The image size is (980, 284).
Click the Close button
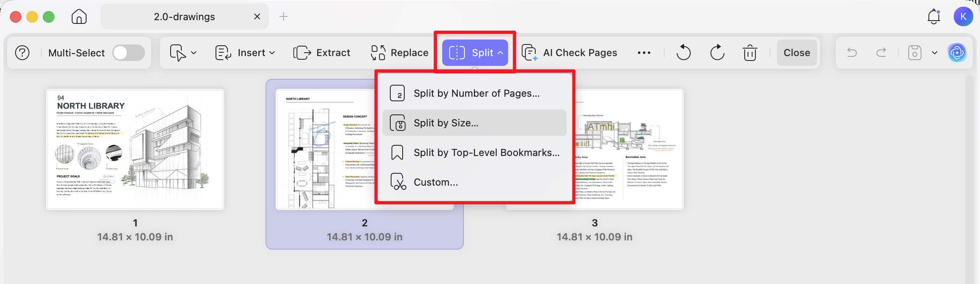click(x=797, y=53)
